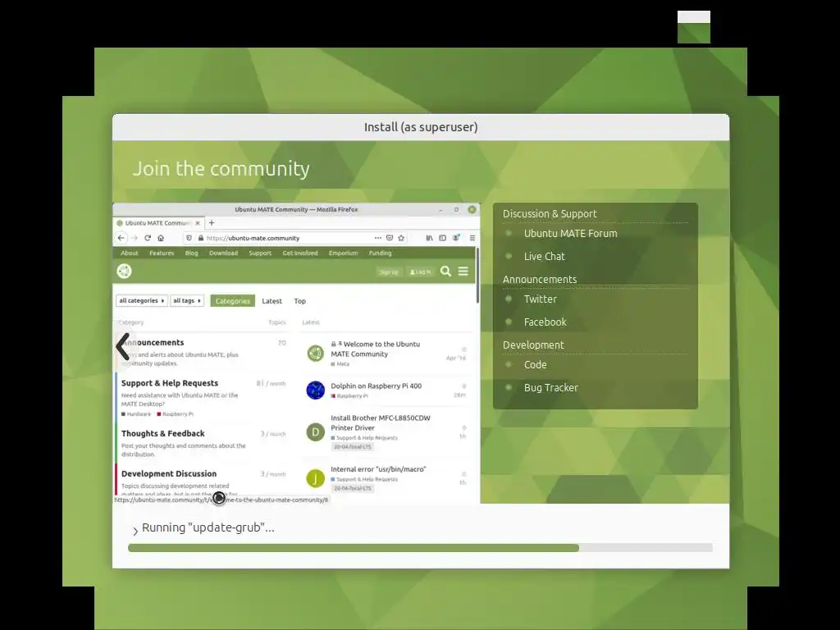The image size is (840, 630).
Task: Select the Ubuntu MATE Community browser tab
Action: (158, 223)
